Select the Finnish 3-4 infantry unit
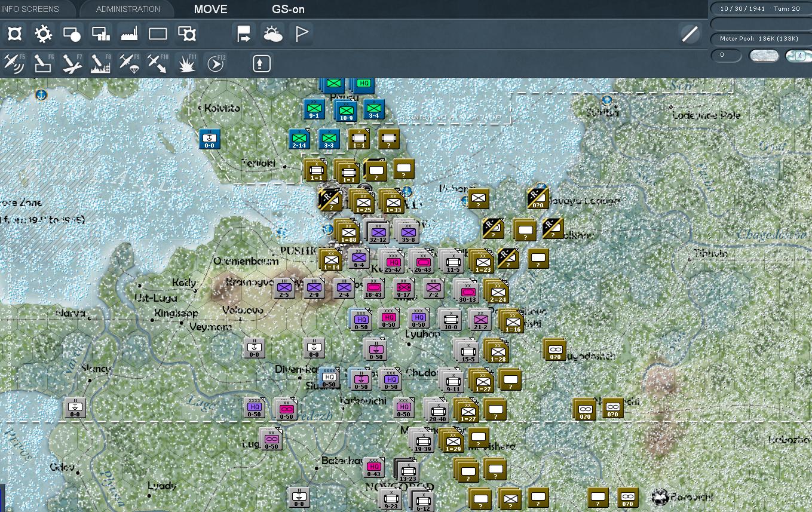812x512 pixels. point(374,109)
